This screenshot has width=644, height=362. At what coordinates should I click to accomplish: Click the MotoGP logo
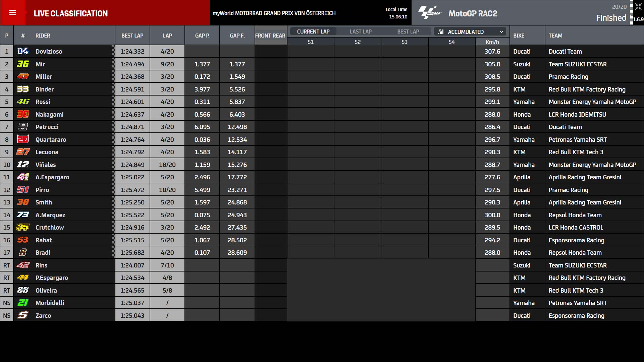[430, 13]
